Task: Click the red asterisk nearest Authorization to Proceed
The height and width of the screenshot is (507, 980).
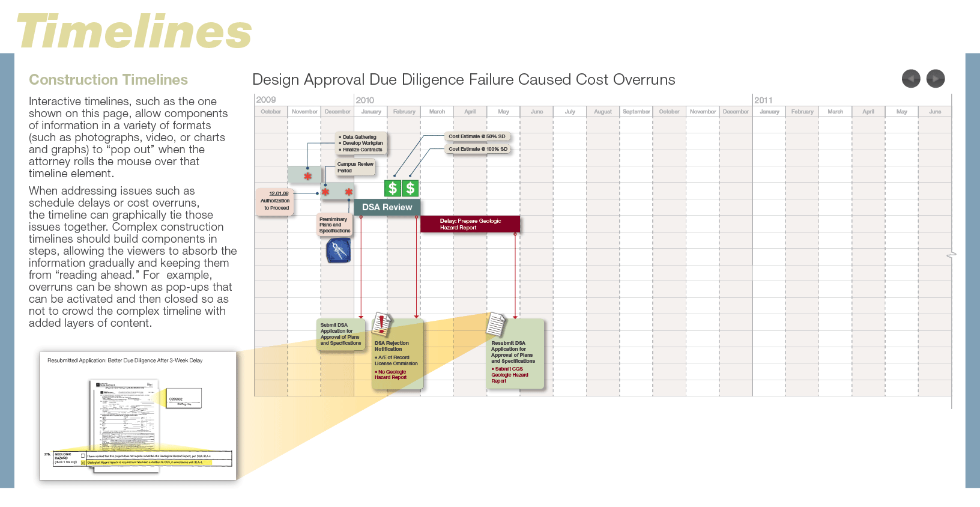Action: pyautogui.click(x=325, y=192)
